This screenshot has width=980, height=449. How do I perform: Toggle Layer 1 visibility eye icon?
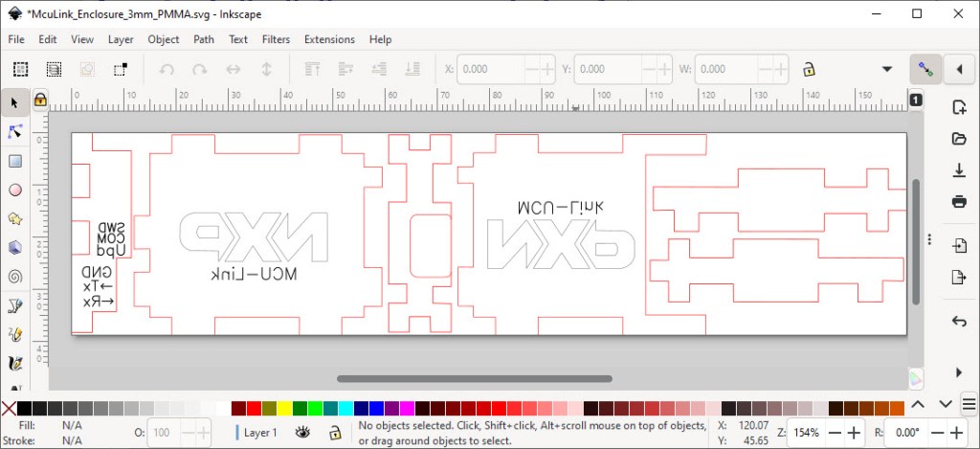pyautogui.click(x=302, y=433)
